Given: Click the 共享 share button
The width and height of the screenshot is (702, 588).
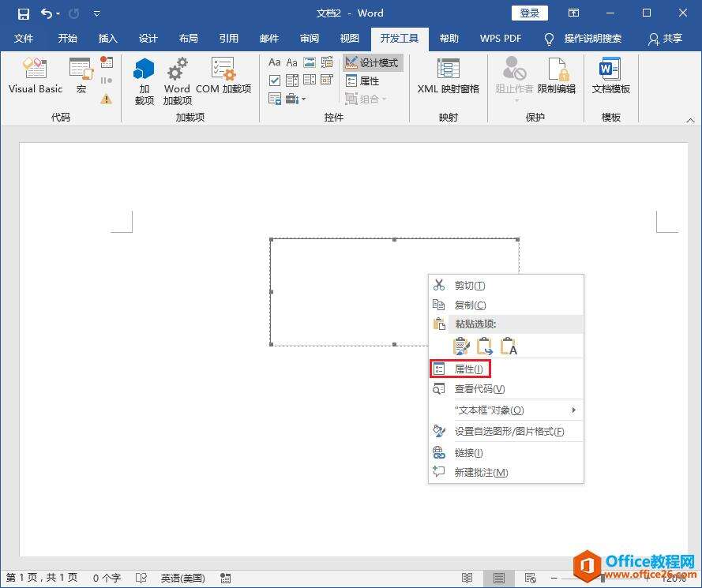Looking at the screenshot, I should [666, 39].
